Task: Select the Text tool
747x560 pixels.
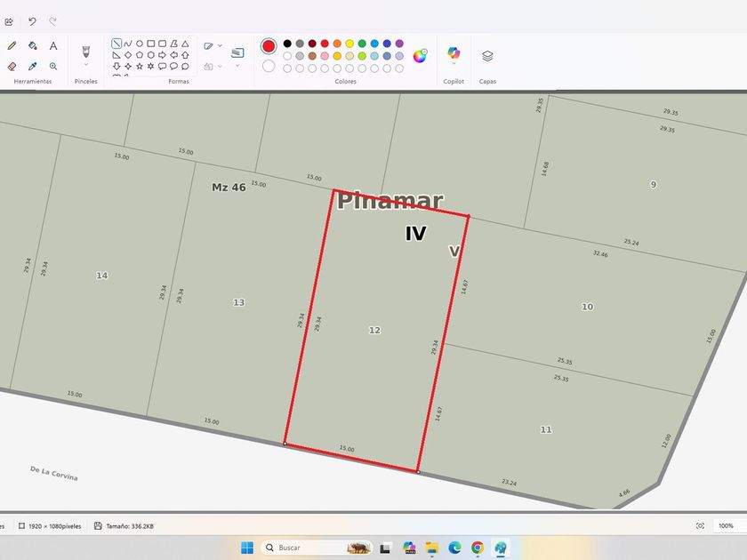Action: pyautogui.click(x=53, y=45)
